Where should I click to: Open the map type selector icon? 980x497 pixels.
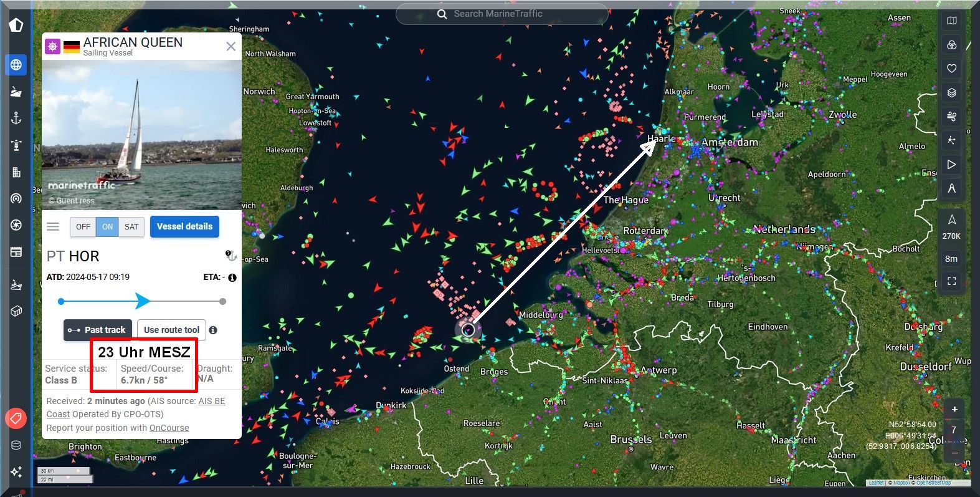pyautogui.click(x=951, y=21)
